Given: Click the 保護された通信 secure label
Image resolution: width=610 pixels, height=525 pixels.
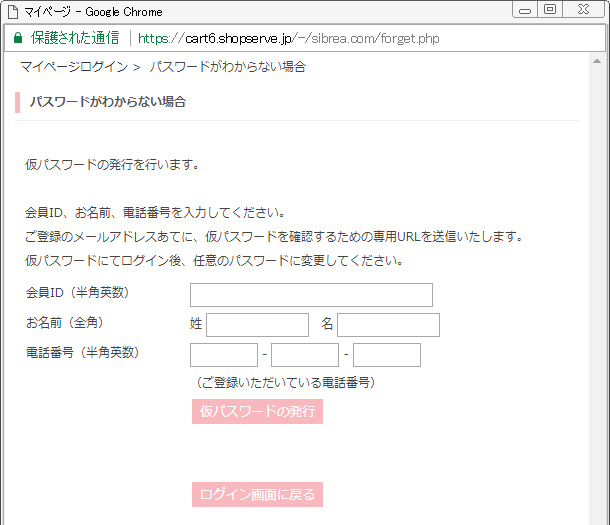Looking at the screenshot, I should (74, 39).
